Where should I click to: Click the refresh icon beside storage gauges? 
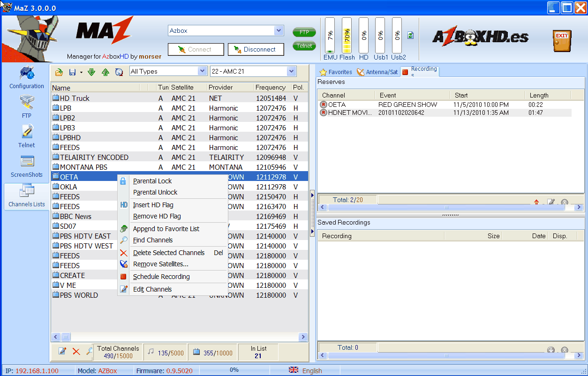[x=411, y=35]
